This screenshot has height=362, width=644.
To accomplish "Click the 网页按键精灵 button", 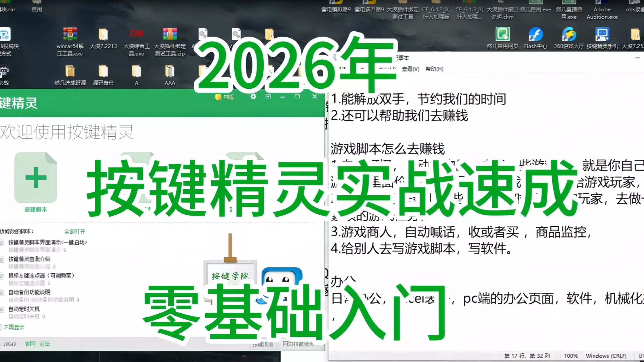I will 298,344.
